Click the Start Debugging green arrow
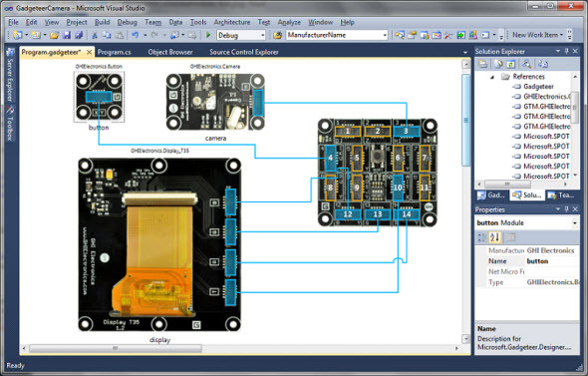This screenshot has height=376, width=588. 208,35
